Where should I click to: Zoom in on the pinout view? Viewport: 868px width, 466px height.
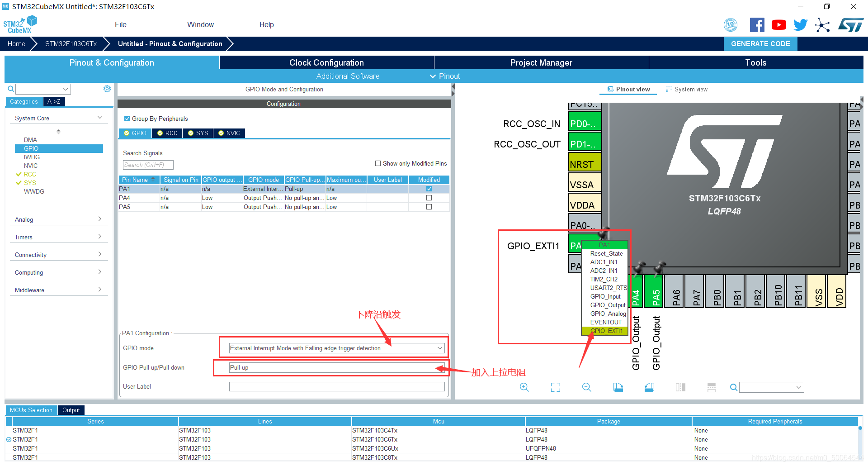524,387
